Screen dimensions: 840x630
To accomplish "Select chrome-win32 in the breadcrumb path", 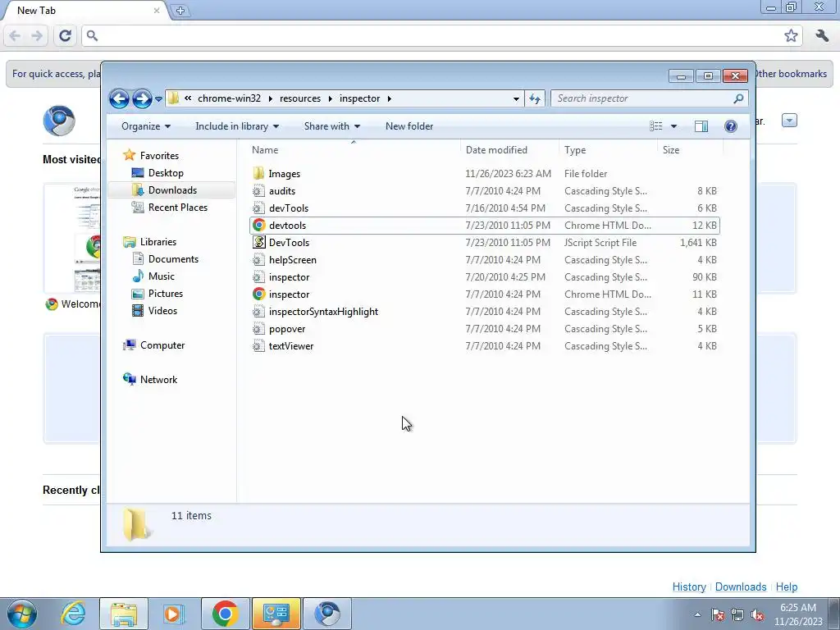I will click(230, 98).
